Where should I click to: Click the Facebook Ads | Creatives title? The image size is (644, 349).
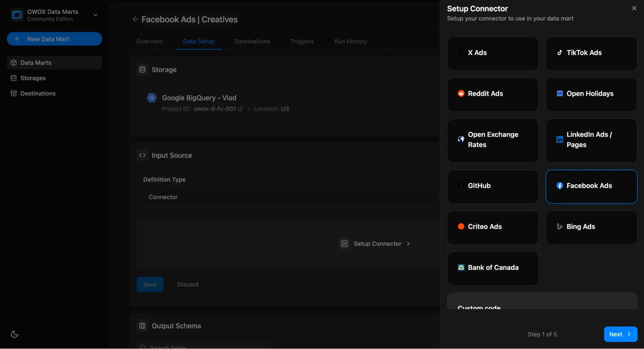click(189, 19)
